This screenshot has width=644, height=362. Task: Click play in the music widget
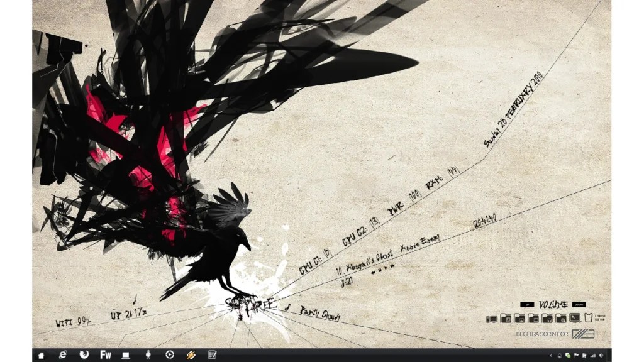coord(386,268)
